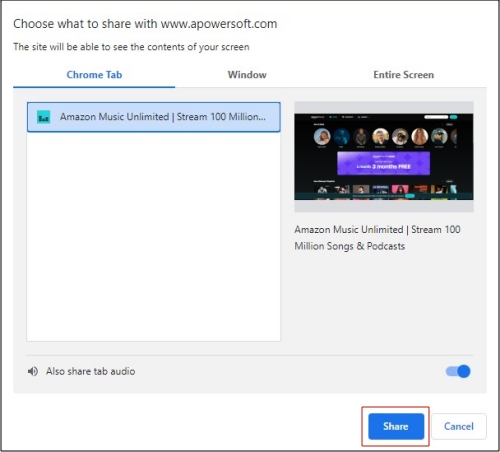Click preview title 'Amazon Music Unlimited | Stream 100'
Screen dimensions: 500x452
coord(377,229)
